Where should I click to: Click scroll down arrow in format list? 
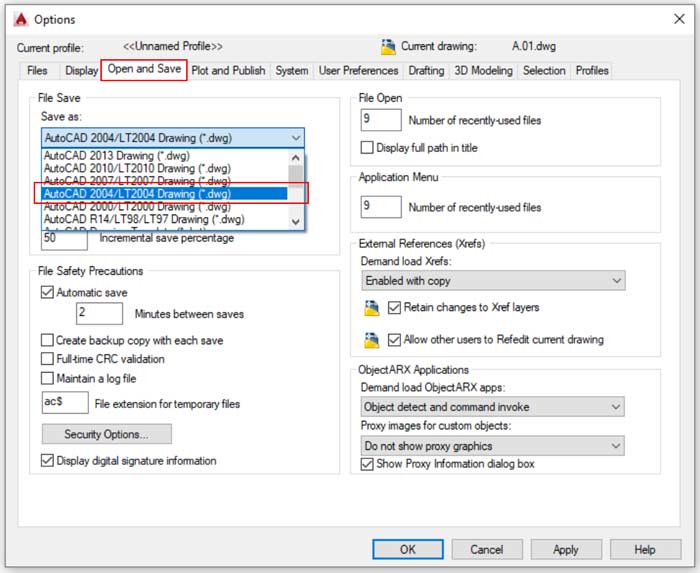296,222
